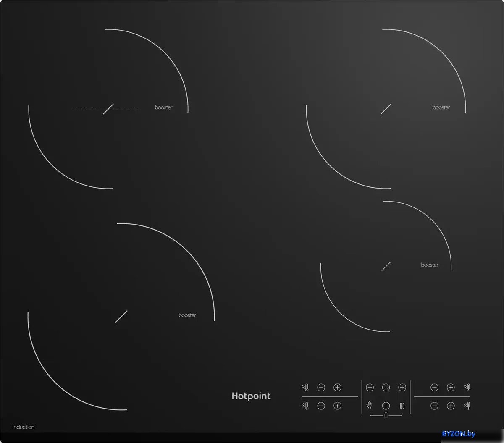Viewport: 504px width, 443px height.
Task: Click the center mark of bottom-left cooking zone
Action: click(x=121, y=317)
